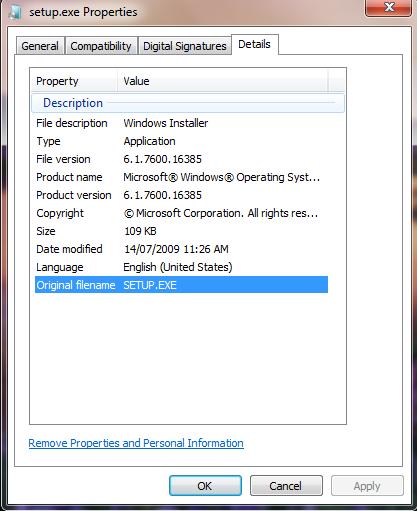Switch to the General tab

(40, 46)
